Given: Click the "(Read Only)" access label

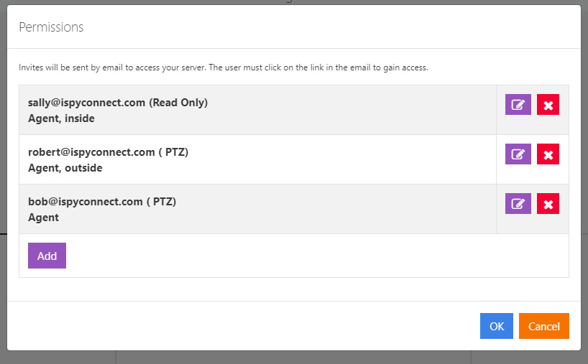Looking at the screenshot, I should [x=178, y=103].
